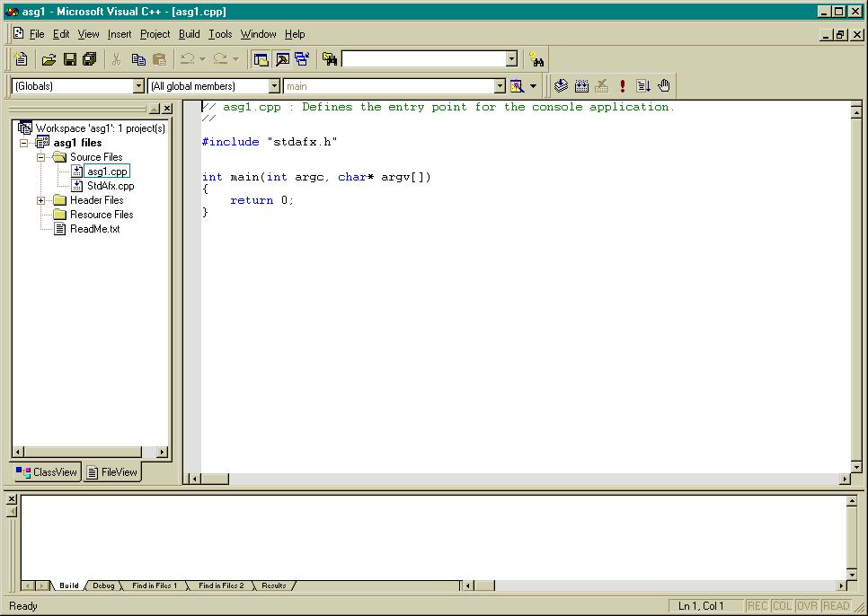Close the Workspace panel with its X

pyautogui.click(x=167, y=109)
